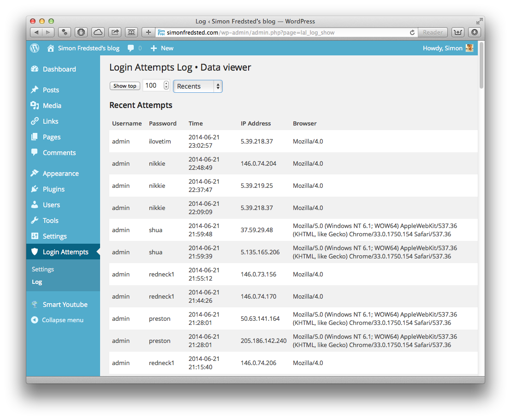The width and height of the screenshot is (511, 420).
Task: Open the bookmarks book icon in toolbar
Action: [x=131, y=32]
